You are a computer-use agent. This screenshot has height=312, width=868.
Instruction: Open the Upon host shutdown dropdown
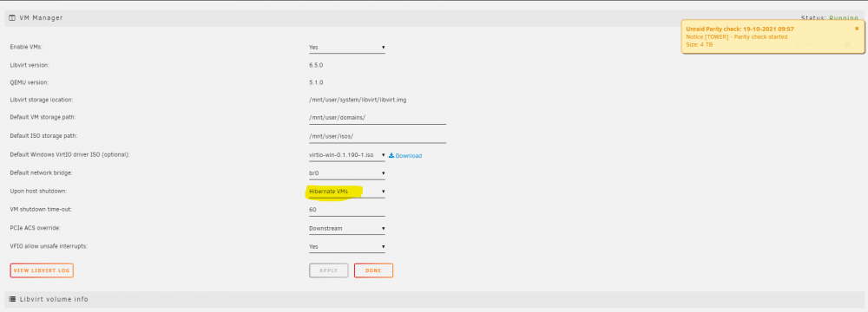347,192
